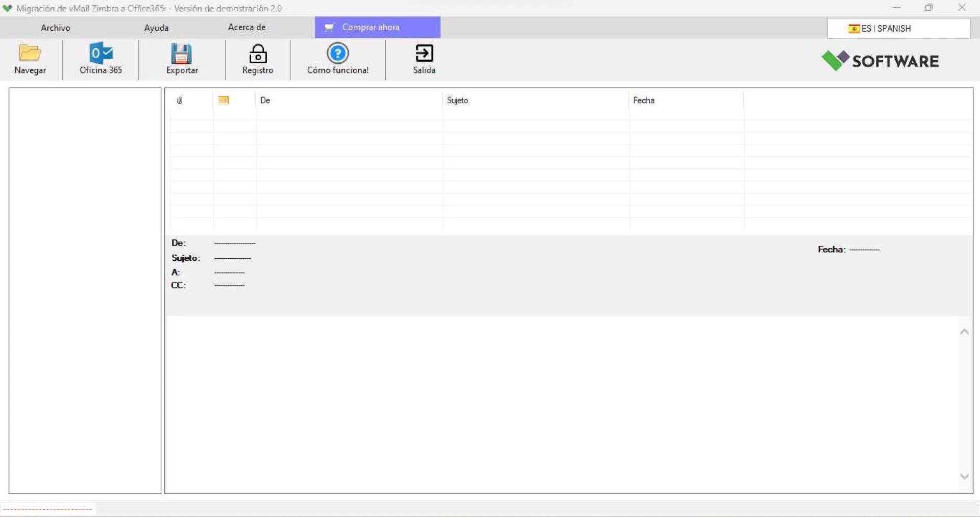Open the Acerca de menu
Viewport: 980px width, 517px height.
coord(247,28)
